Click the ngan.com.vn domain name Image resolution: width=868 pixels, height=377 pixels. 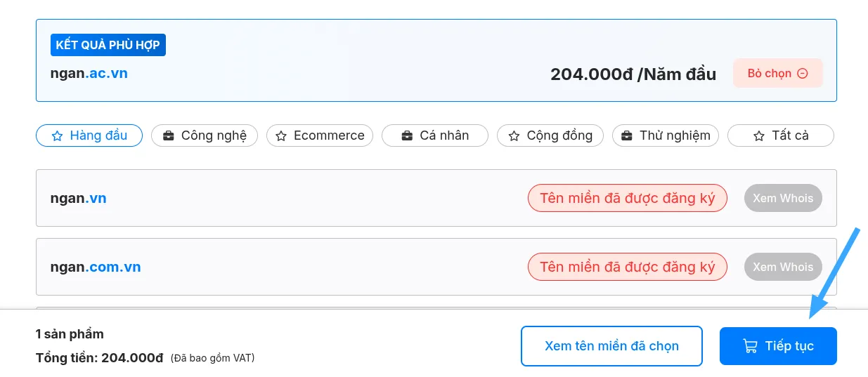(96, 267)
